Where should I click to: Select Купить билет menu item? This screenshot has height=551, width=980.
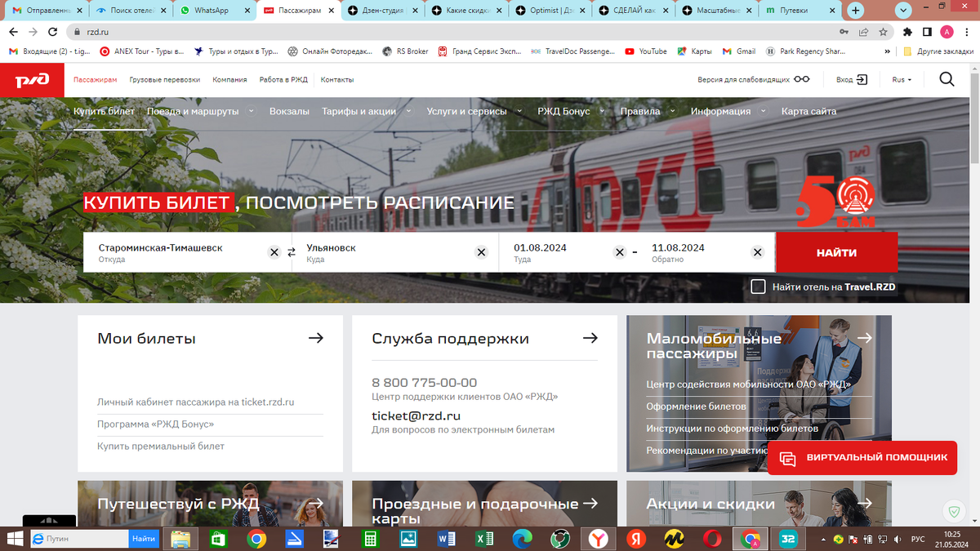(104, 111)
